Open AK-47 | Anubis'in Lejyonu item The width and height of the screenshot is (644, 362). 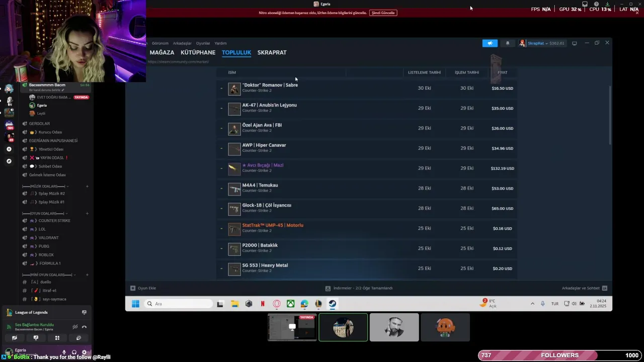click(269, 105)
